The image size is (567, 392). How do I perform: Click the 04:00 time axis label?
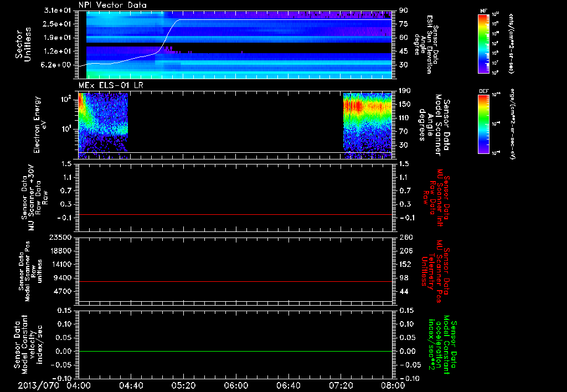coord(78,385)
